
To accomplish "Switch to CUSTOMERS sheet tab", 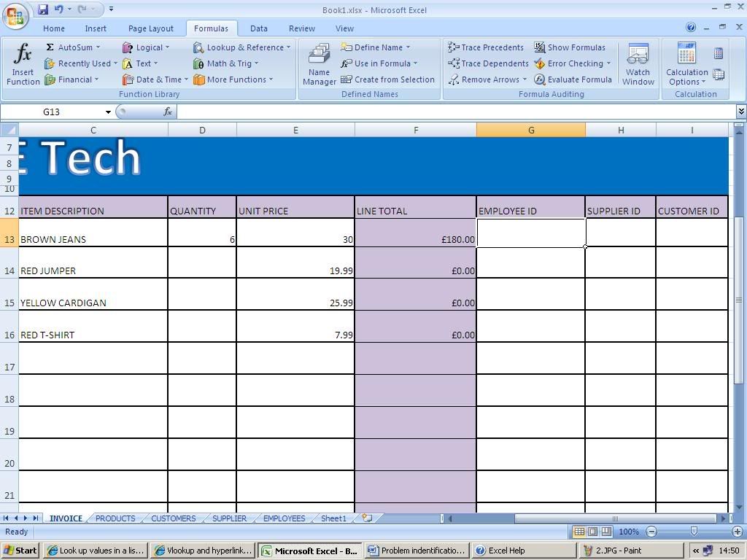I will pos(174,518).
